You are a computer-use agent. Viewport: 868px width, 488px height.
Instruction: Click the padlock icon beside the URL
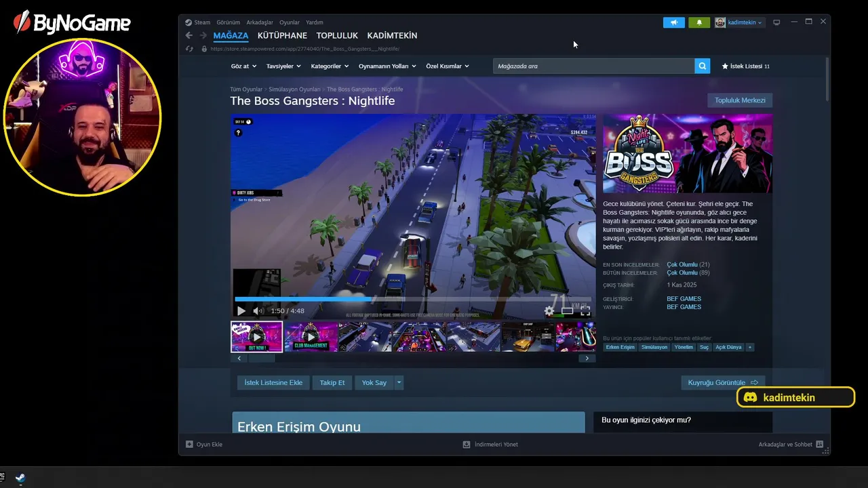(204, 49)
